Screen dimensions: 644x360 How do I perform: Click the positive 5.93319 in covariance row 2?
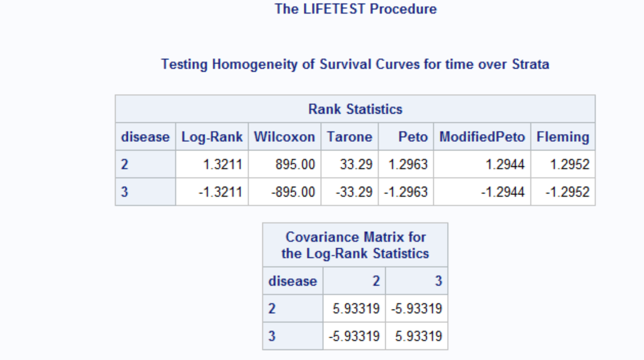[356, 309]
